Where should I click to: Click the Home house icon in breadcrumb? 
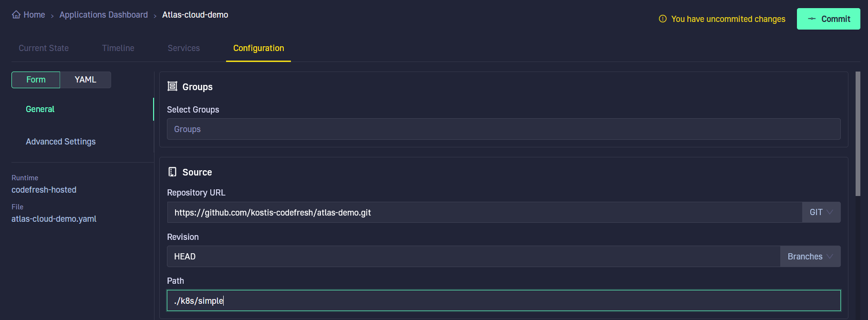tap(16, 14)
